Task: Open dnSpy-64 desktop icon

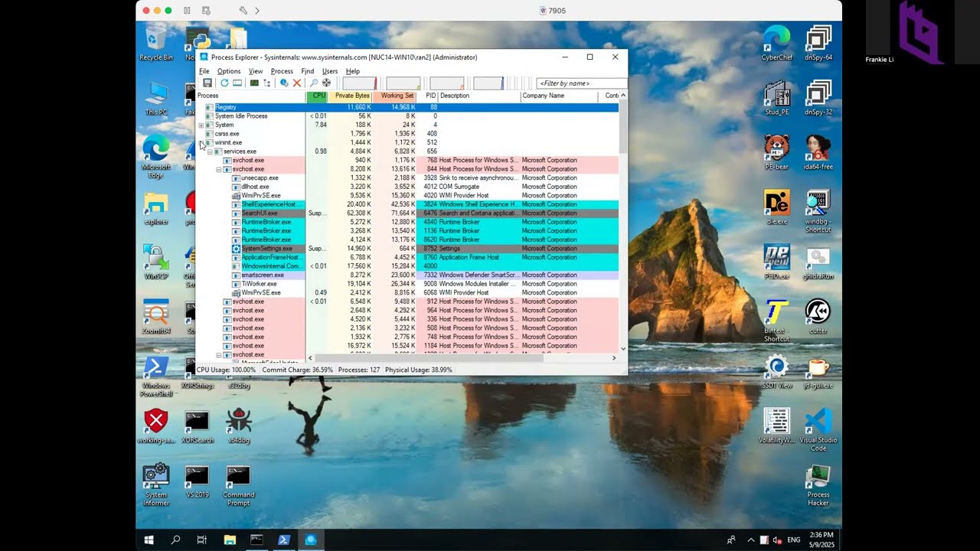Action: [818, 43]
